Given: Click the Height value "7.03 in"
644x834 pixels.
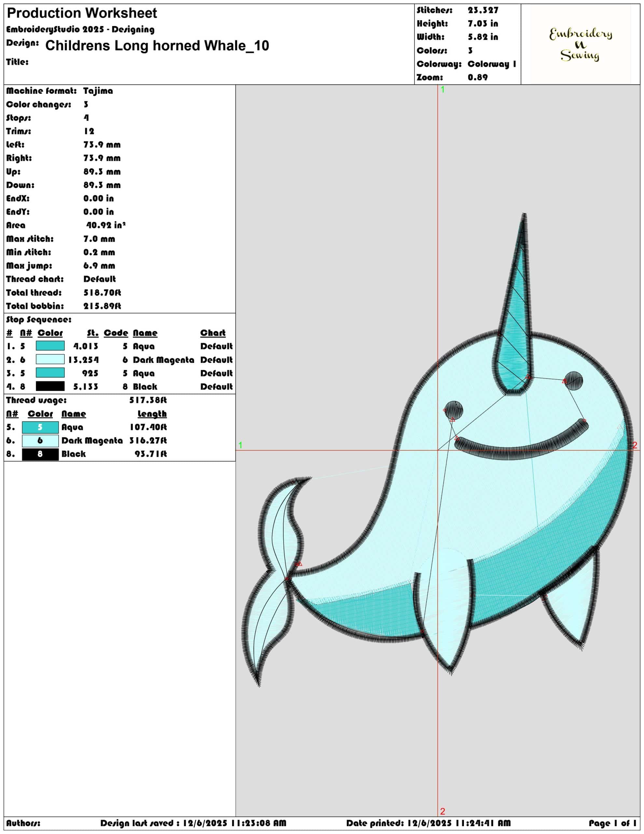Looking at the screenshot, I should coord(483,24).
